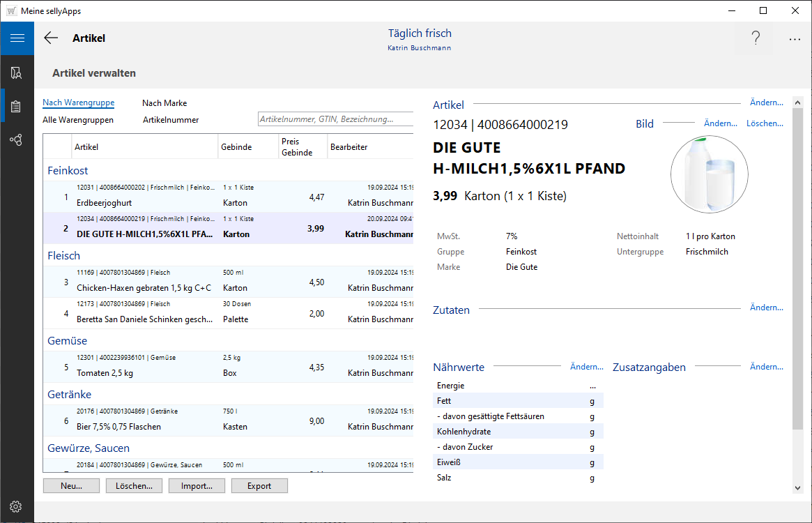Click the Import... button

(x=197, y=486)
